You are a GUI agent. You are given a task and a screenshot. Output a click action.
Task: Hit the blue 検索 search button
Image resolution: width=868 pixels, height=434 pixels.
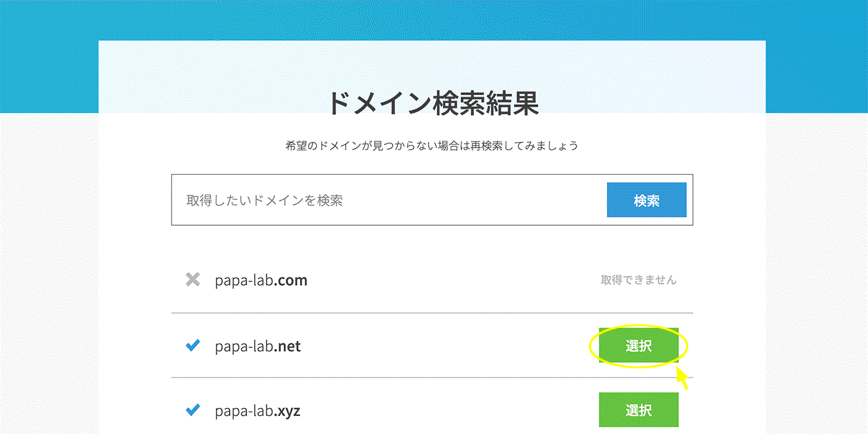coord(646,200)
